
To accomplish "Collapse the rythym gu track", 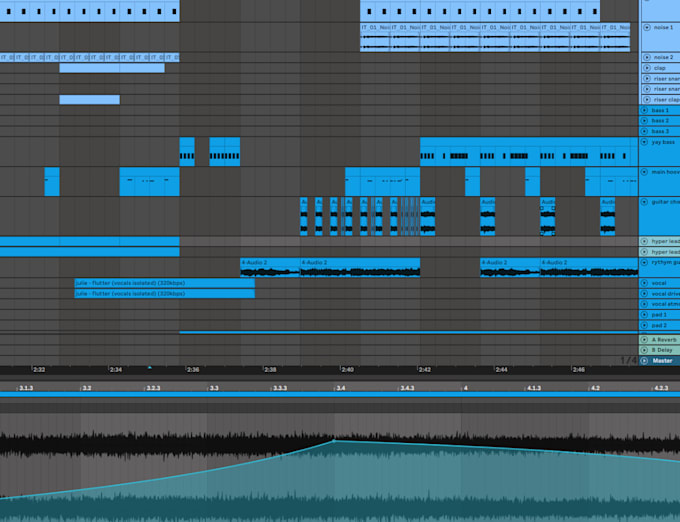I will pyautogui.click(x=644, y=262).
